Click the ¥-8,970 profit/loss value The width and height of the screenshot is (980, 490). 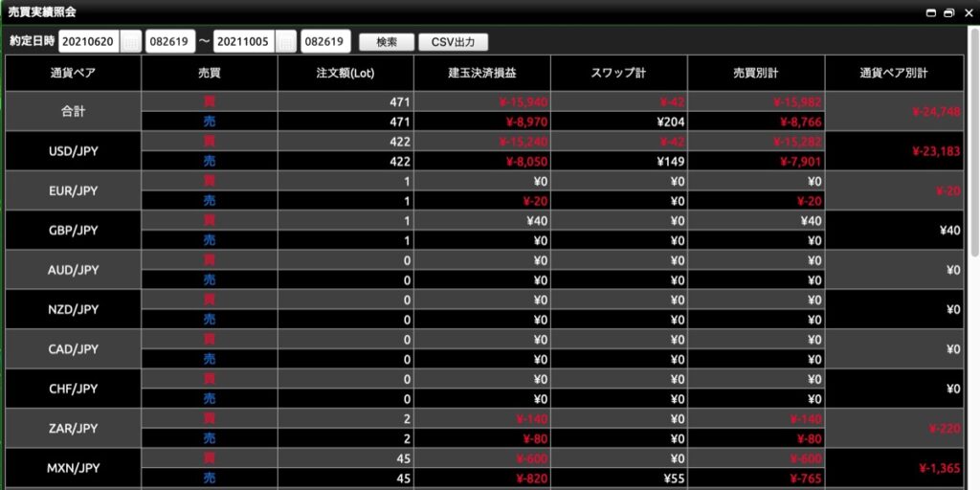[x=527, y=122]
